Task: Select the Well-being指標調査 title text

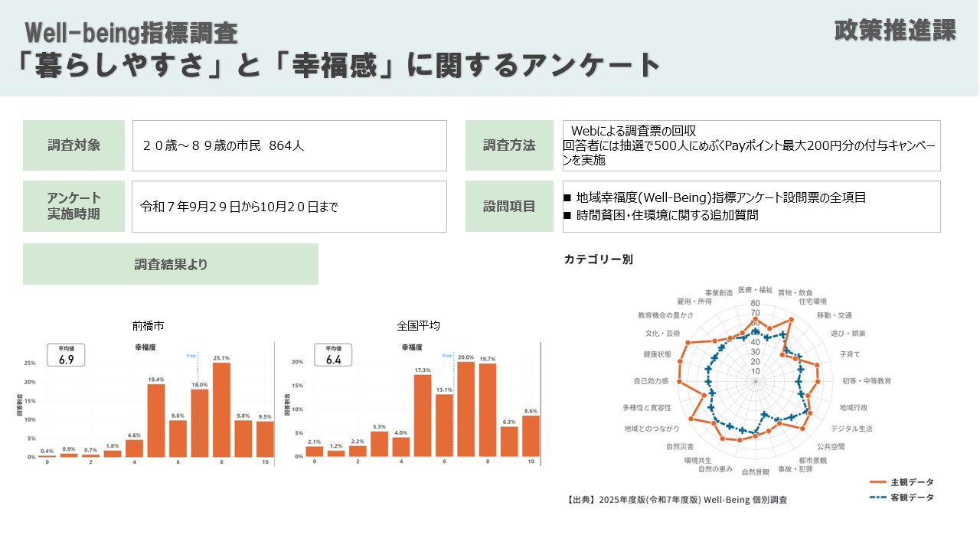Action: 131,33
